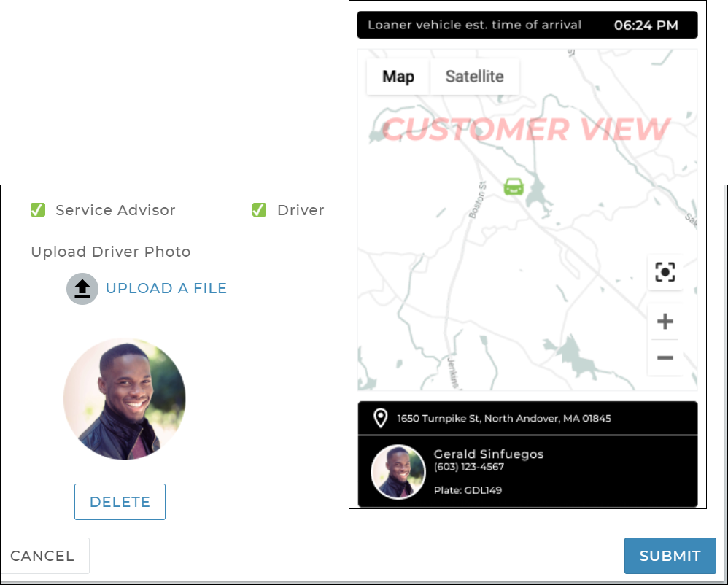728x585 pixels.
Task: Click the upload arrow icon
Action: tap(82, 289)
